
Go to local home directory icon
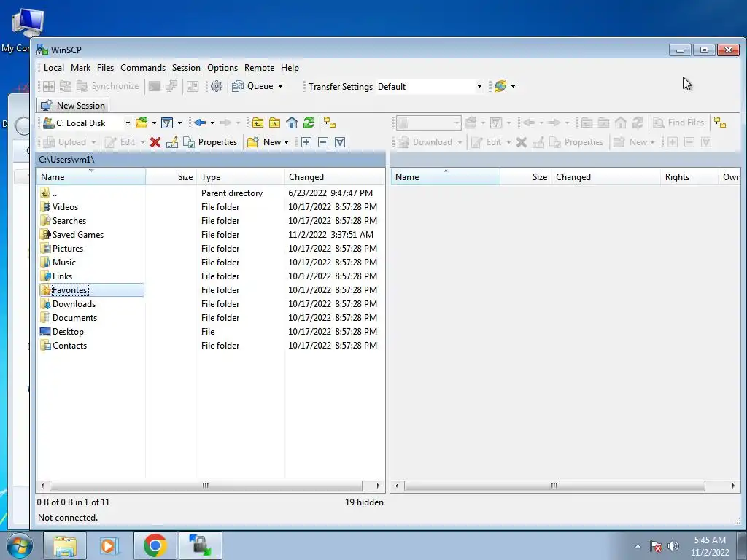(x=292, y=122)
